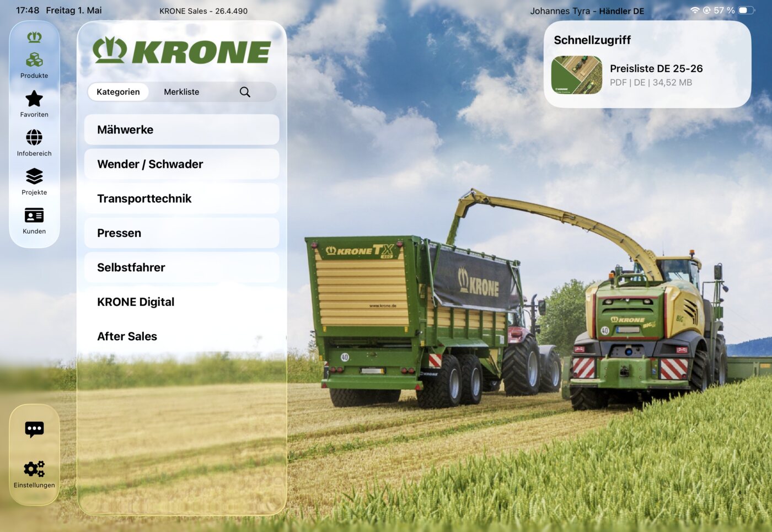Open the Wender / Schwader category

click(x=182, y=164)
